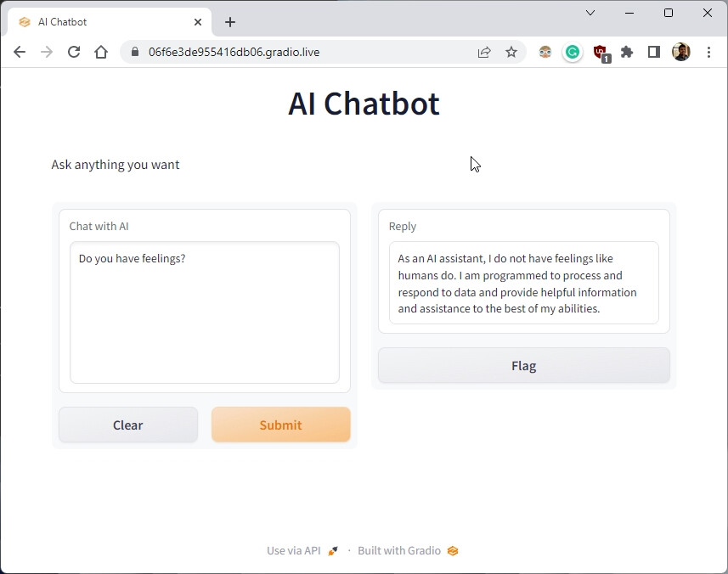Select the AI Chatbot tab
The height and width of the screenshot is (574, 728).
(x=102, y=22)
